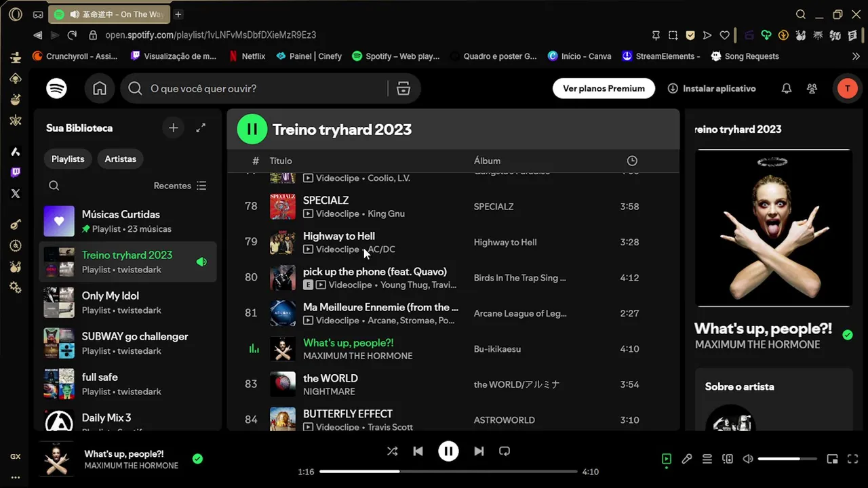The image size is (868, 488).
Task: Click pick up the phone track title
Action: 375,272
